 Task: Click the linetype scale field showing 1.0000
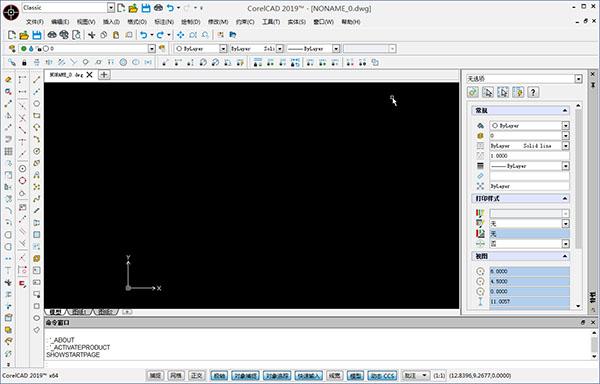pyautogui.click(x=529, y=156)
